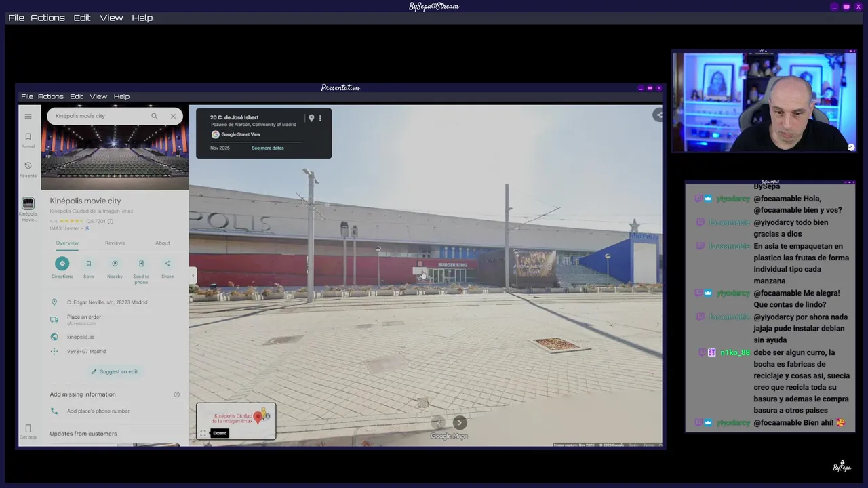
Task: Open kinepolis.es website link
Action: click(81, 337)
